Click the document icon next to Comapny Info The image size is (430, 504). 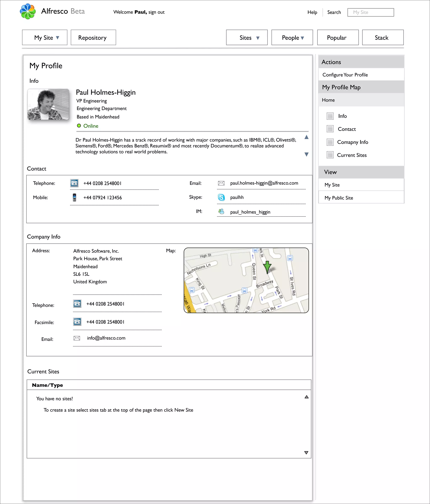(x=330, y=142)
